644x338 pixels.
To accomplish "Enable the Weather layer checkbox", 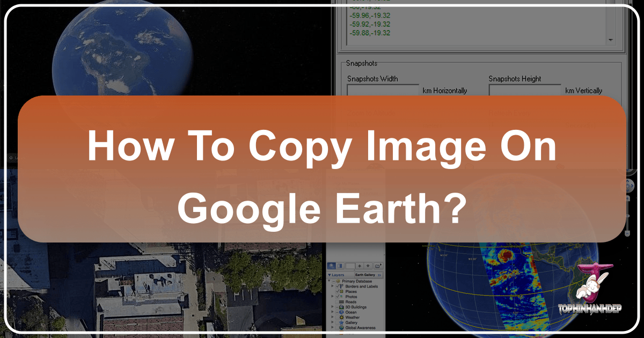I will [338, 317].
